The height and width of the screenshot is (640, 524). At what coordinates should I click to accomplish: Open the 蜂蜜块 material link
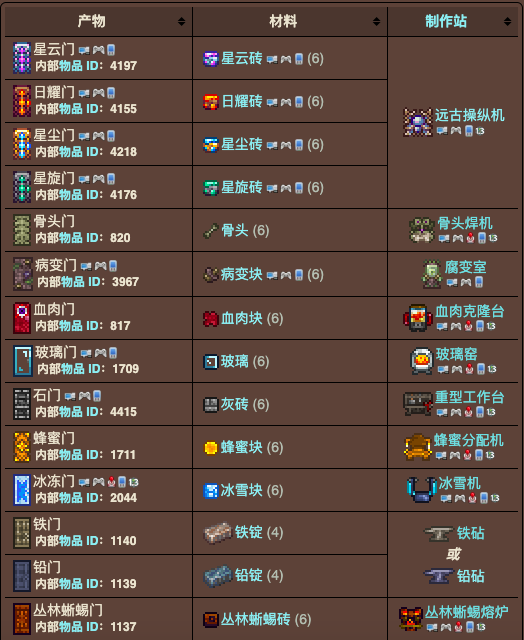[x=242, y=447]
